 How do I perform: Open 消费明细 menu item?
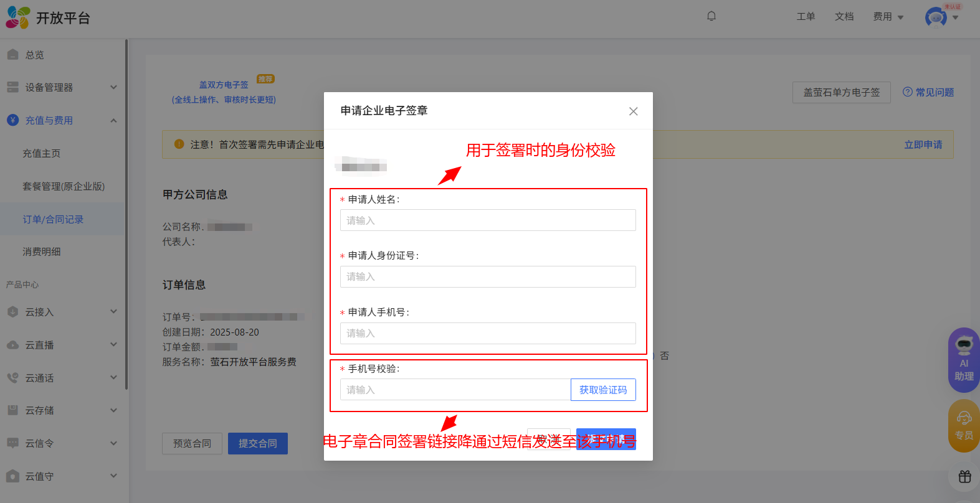click(42, 251)
